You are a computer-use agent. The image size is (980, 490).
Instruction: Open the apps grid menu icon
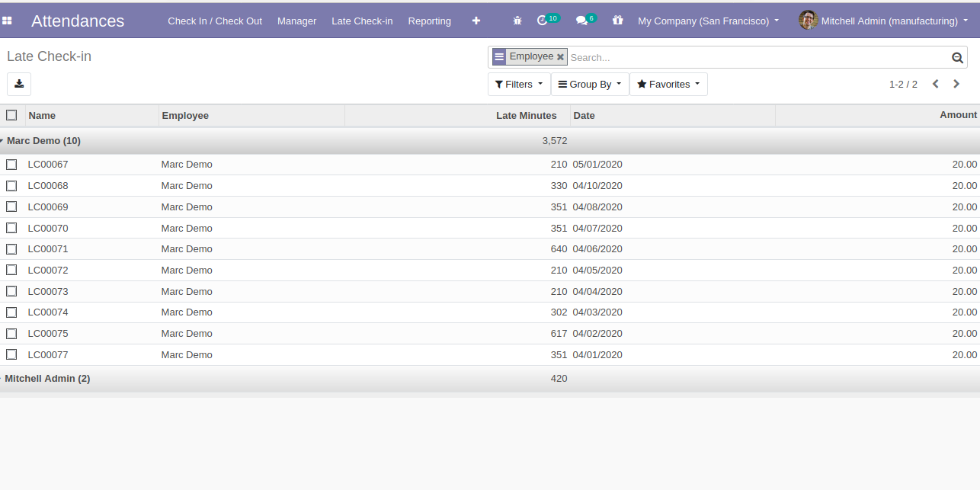7,21
